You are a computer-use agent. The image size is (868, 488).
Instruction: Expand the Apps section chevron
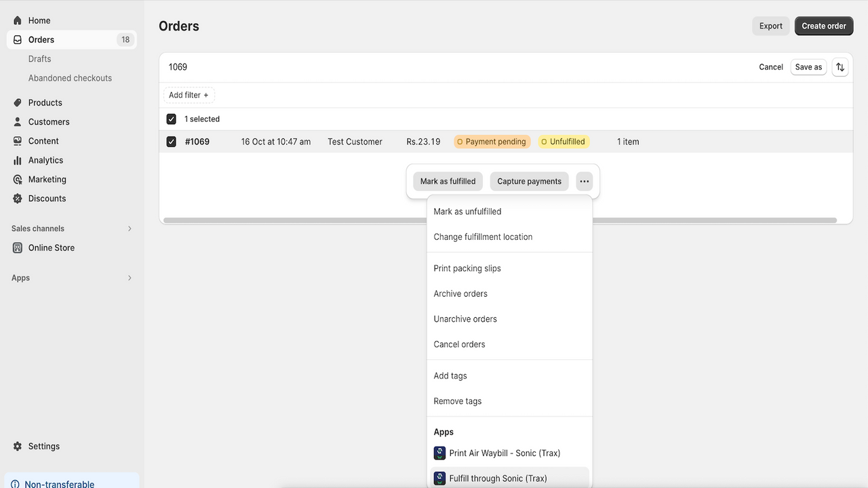point(130,278)
